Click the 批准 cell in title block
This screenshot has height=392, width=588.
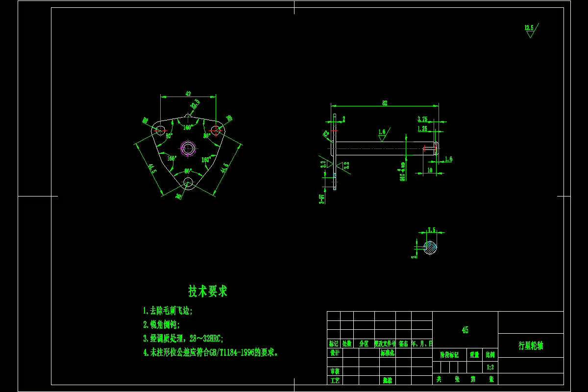[x=388, y=380]
